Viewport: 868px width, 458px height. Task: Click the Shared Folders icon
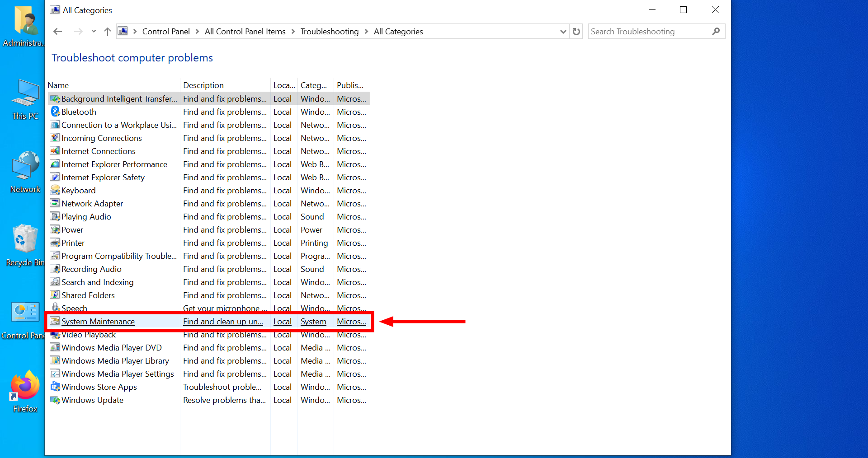tap(55, 295)
